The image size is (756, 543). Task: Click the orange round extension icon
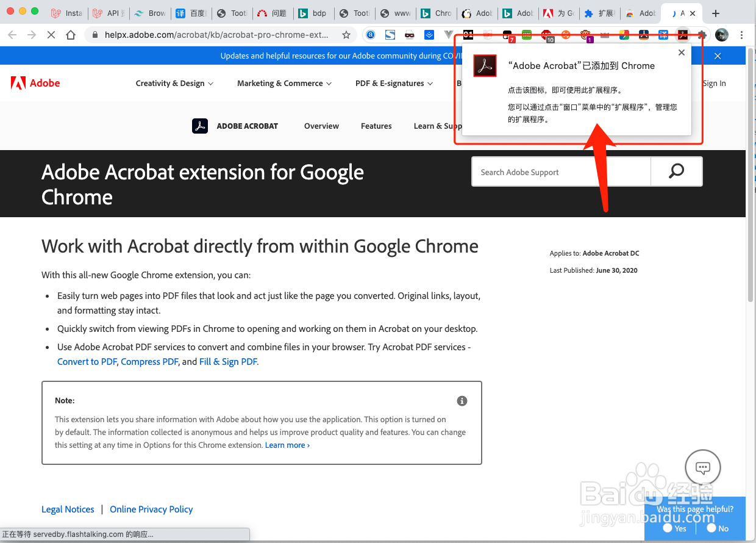click(566, 35)
